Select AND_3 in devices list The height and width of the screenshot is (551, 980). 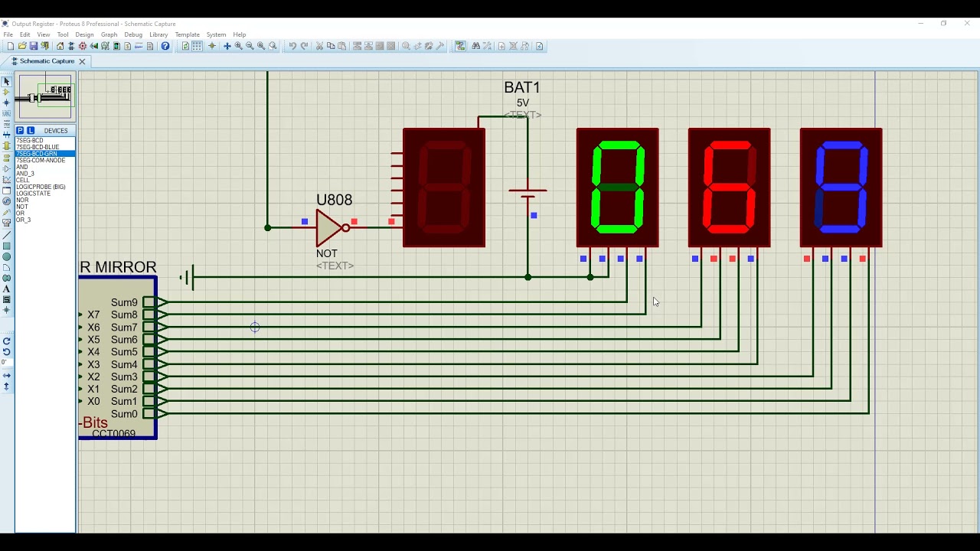pos(45,174)
